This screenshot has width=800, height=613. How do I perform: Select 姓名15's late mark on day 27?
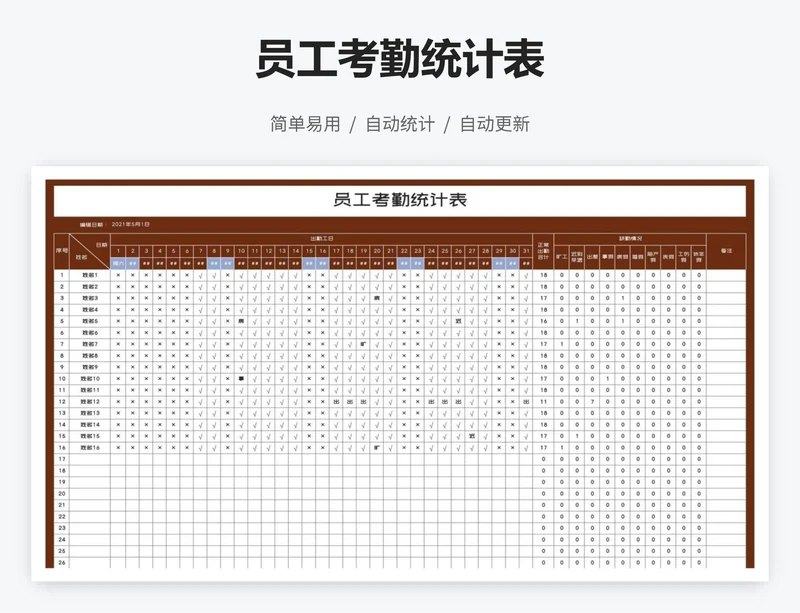coord(472,436)
